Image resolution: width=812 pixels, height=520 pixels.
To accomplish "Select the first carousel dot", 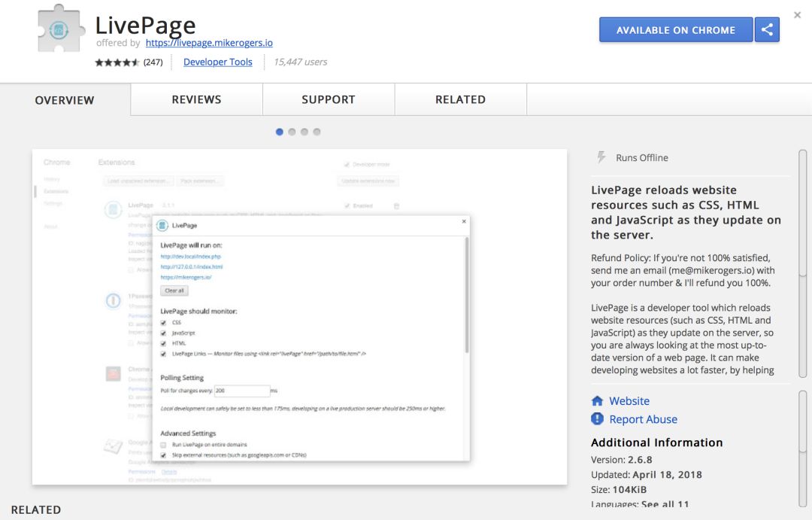I will coord(280,132).
